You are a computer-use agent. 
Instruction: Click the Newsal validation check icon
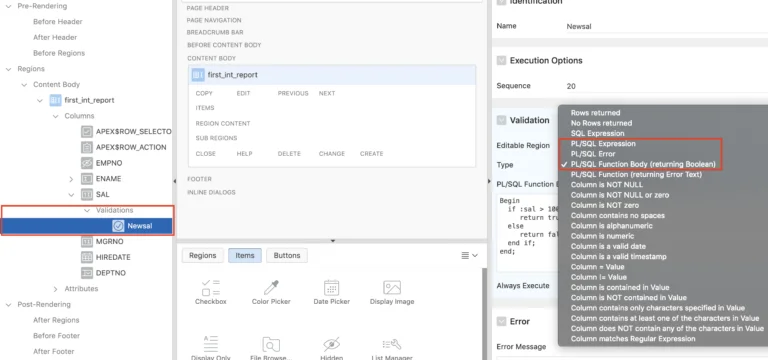[x=118, y=226]
